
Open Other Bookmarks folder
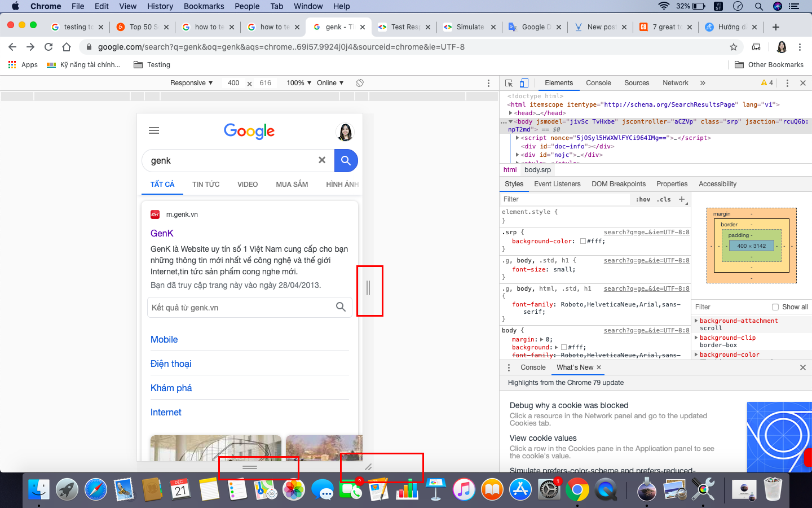(x=769, y=65)
